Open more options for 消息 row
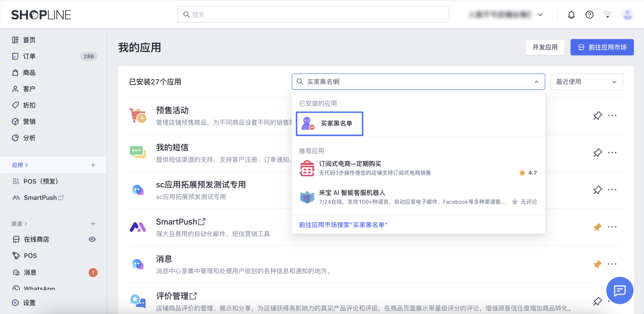 point(612,264)
